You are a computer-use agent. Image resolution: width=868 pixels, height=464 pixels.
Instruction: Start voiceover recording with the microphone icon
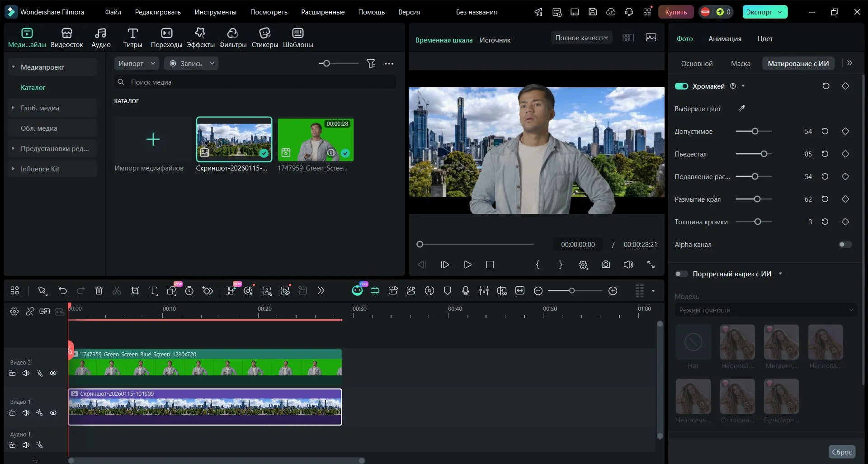pyautogui.click(x=466, y=291)
